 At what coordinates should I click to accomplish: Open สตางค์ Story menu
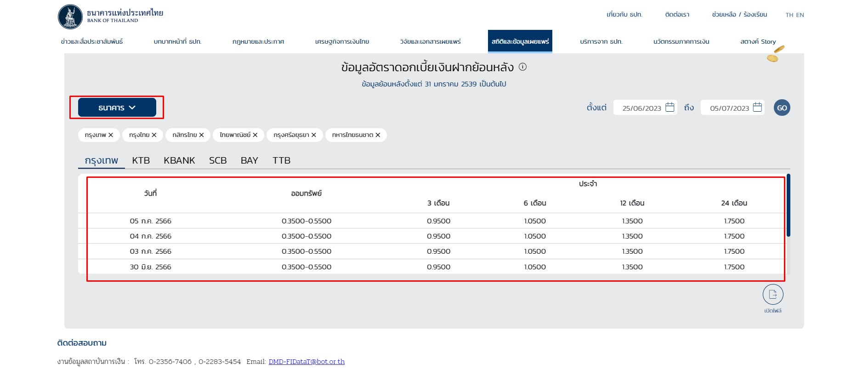tap(758, 41)
